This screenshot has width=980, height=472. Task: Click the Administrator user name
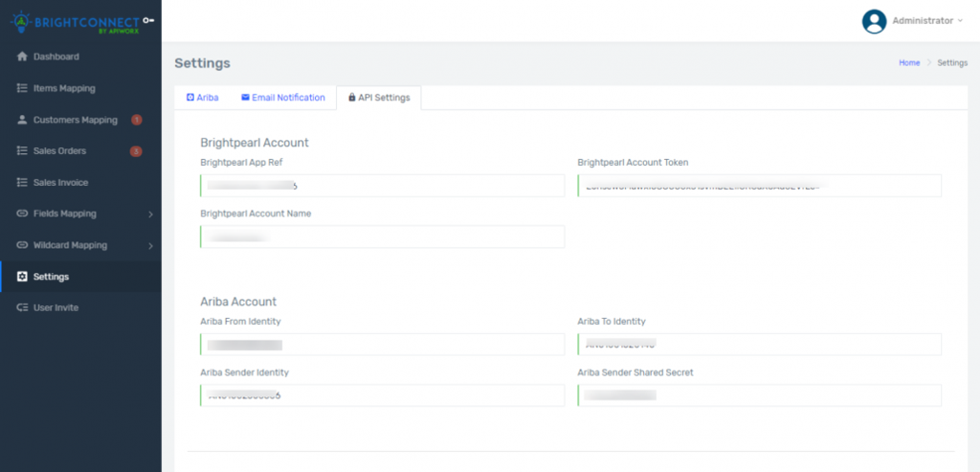923,21
